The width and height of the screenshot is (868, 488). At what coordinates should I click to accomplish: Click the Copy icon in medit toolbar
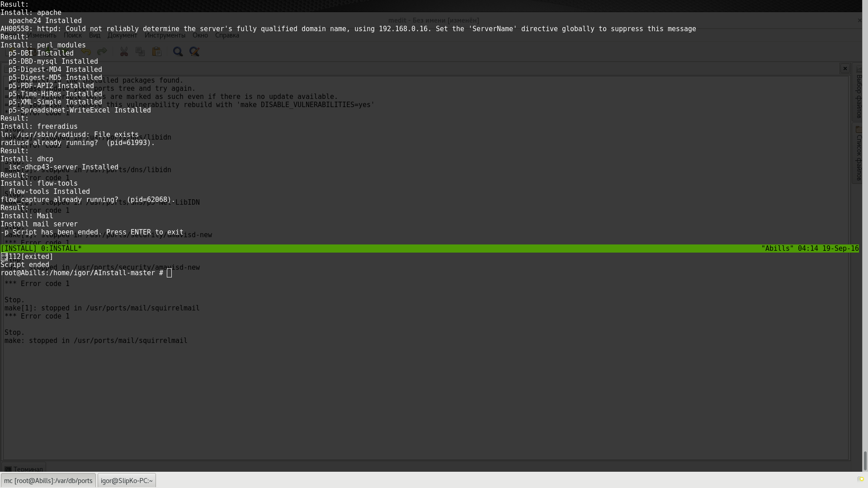pyautogui.click(x=140, y=52)
